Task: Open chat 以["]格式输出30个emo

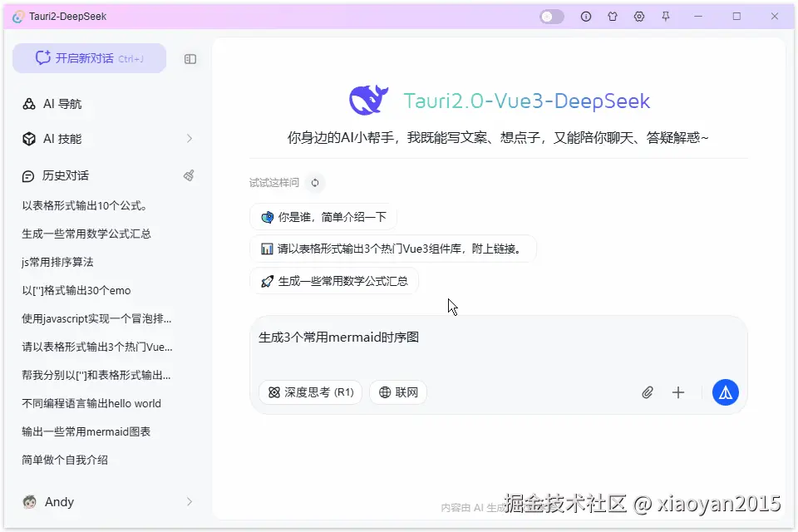Action: [x=76, y=290]
